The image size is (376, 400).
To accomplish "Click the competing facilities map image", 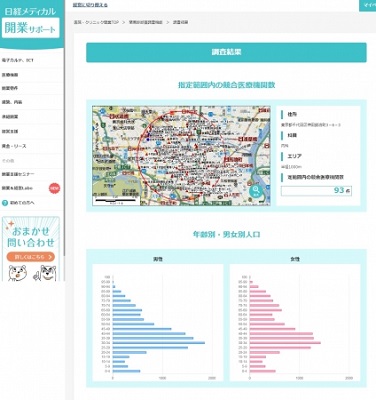I will [181, 156].
